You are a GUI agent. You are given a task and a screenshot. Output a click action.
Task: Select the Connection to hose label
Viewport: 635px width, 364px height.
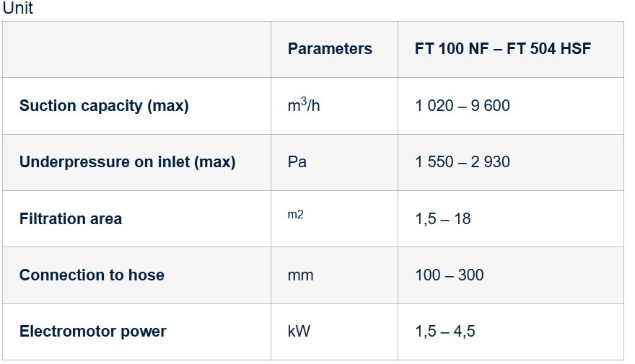(x=92, y=275)
